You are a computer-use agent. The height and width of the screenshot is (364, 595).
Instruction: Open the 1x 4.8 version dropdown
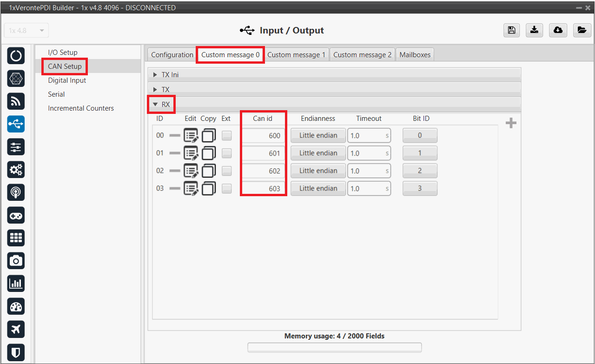pyautogui.click(x=26, y=31)
